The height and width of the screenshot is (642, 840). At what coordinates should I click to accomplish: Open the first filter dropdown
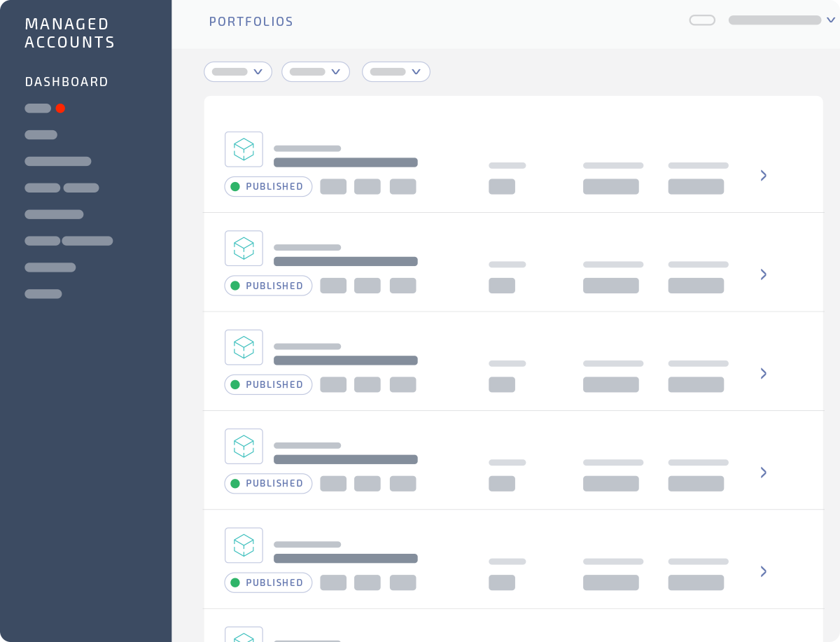coord(238,71)
